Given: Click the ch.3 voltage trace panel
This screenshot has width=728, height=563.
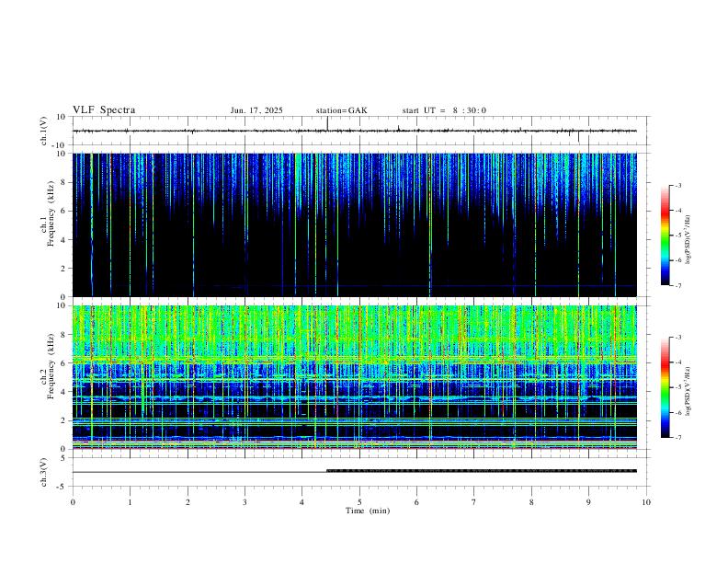Looking at the screenshot, I should pos(359,472).
